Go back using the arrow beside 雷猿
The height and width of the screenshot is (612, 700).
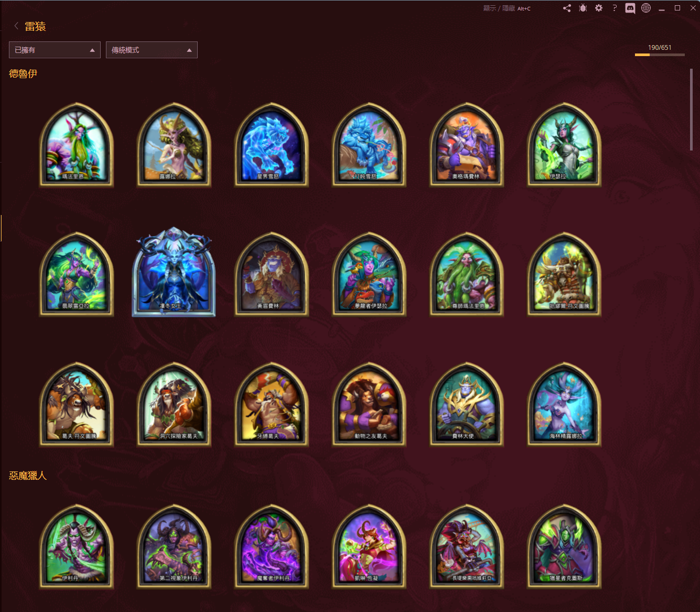click(16, 26)
